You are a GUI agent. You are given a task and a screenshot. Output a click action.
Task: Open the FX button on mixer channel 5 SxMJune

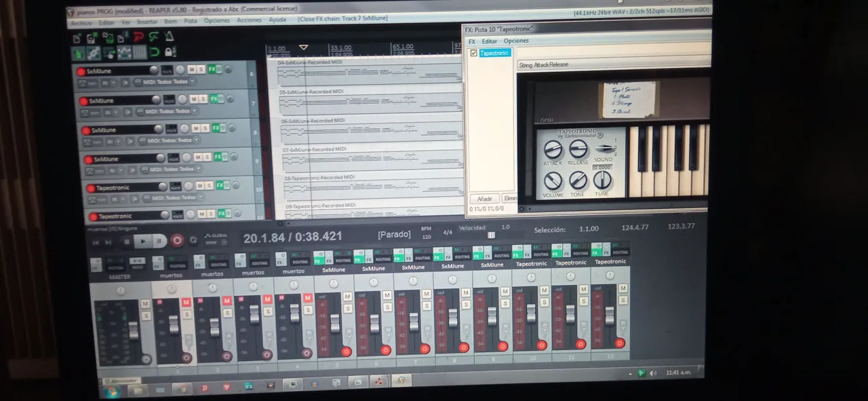(x=318, y=260)
